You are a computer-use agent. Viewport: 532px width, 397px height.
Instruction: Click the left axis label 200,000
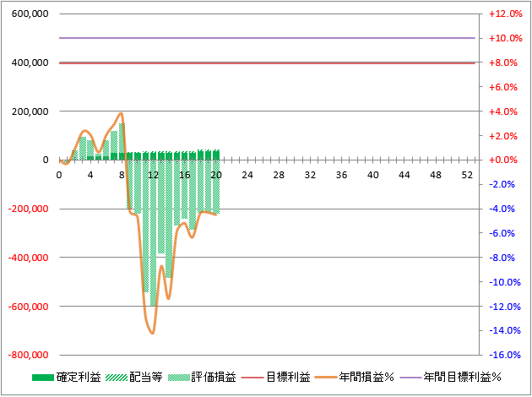click(x=30, y=111)
